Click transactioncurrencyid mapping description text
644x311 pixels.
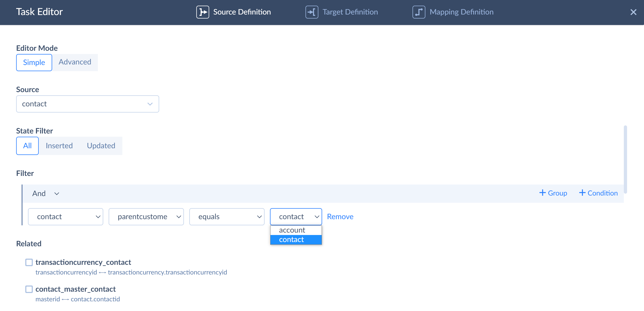(x=131, y=272)
